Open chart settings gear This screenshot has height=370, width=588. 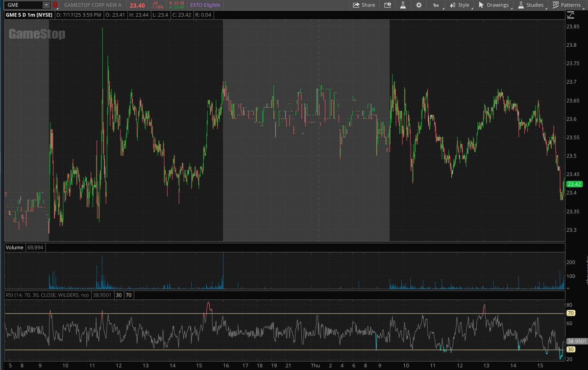[x=418, y=5]
